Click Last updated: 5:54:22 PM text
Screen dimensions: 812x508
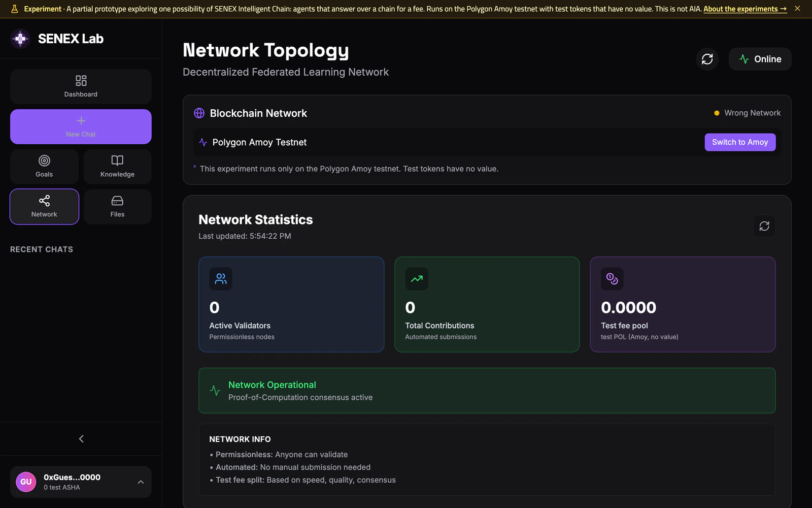pyautogui.click(x=245, y=236)
